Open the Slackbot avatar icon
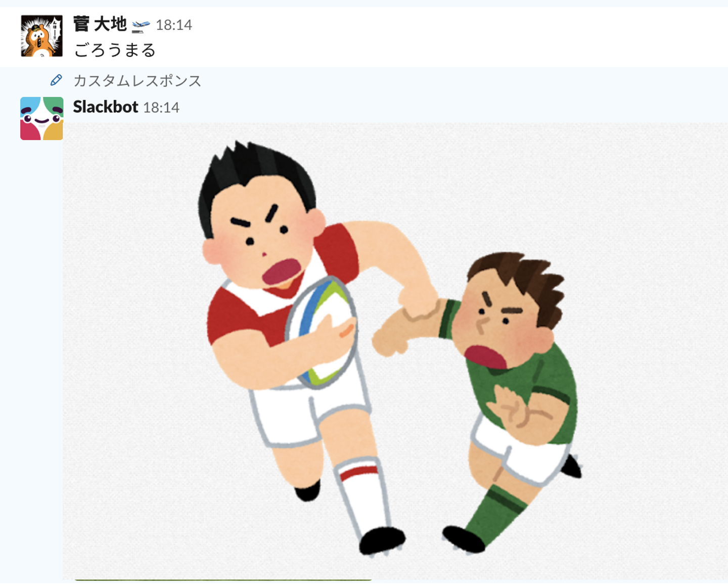 (x=41, y=118)
